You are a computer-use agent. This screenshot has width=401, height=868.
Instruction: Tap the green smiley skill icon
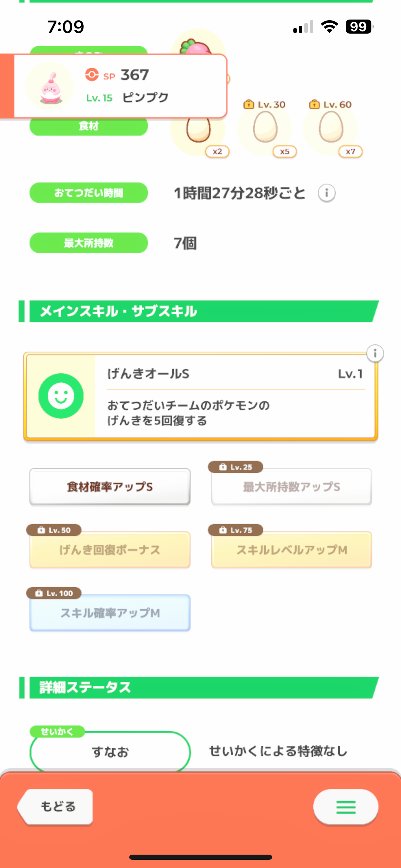(x=61, y=396)
